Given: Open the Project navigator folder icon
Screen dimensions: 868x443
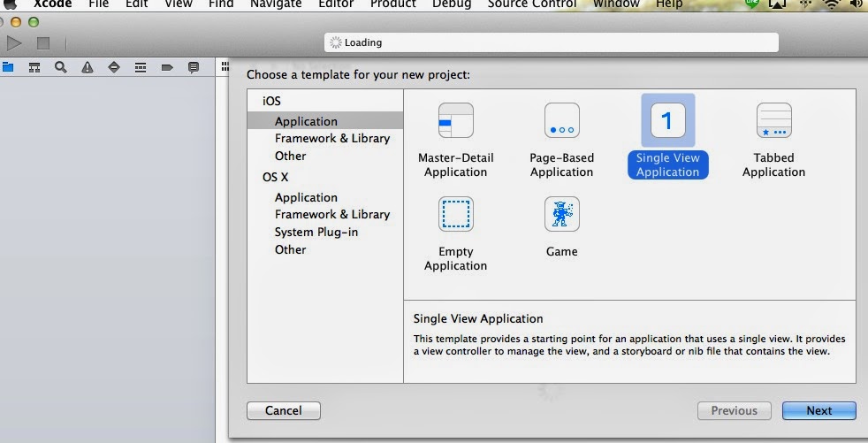Looking at the screenshot, I should [8, 67].
